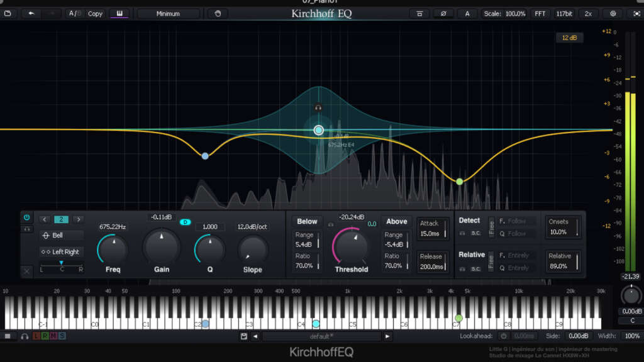Click the Below Range 5.4dB field
This screenshot has height=362, width=644.
(306, 239)
